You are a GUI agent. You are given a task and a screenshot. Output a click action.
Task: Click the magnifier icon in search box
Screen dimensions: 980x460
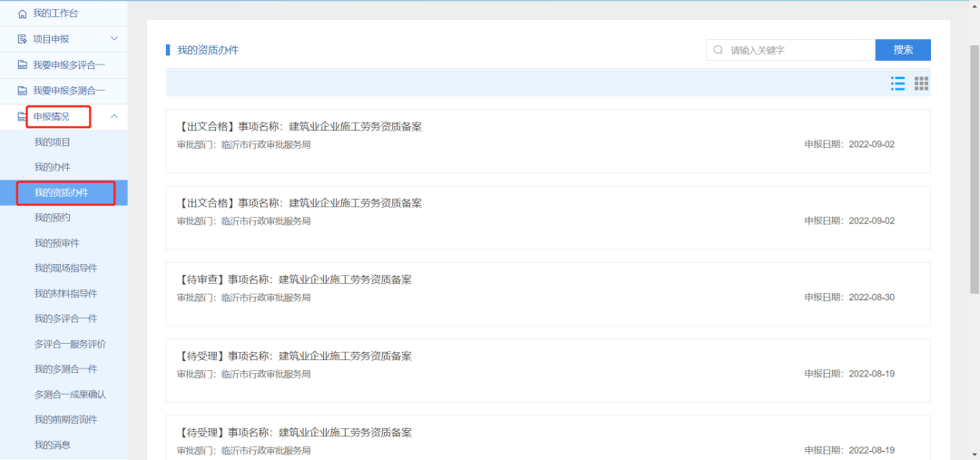(719, 50)
